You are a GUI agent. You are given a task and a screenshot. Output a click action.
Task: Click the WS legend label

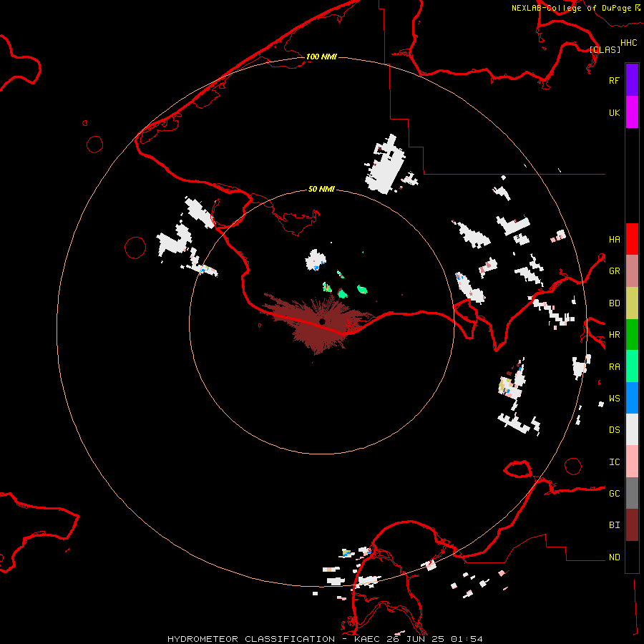tap(614, 398)
